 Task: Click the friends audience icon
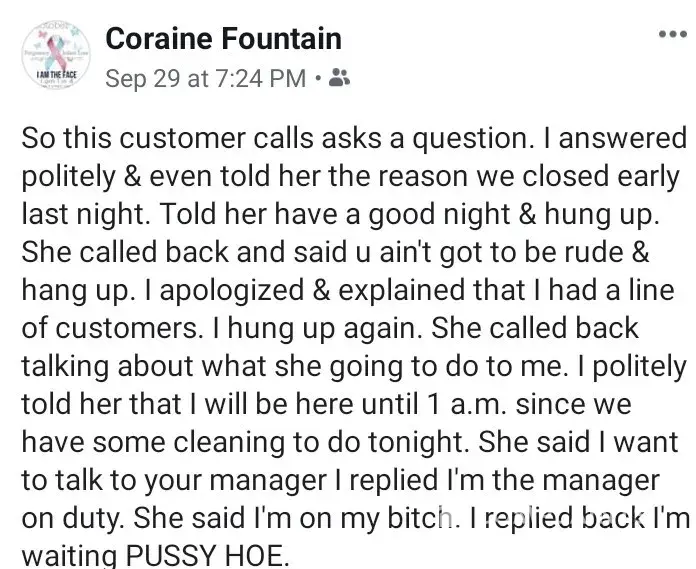(339, 79)
